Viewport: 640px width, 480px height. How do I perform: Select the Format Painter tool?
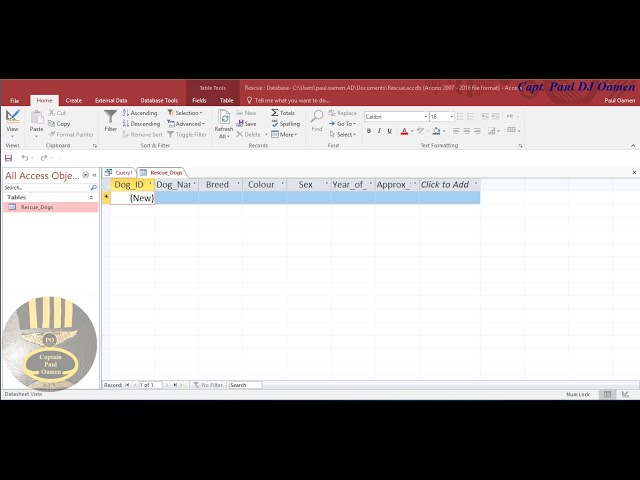tap(71, 134)
